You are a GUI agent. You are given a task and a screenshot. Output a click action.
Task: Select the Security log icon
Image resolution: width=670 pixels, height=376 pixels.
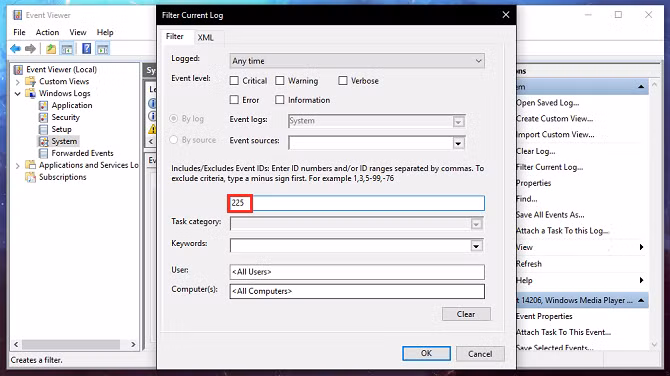click(x=43, y=118)
